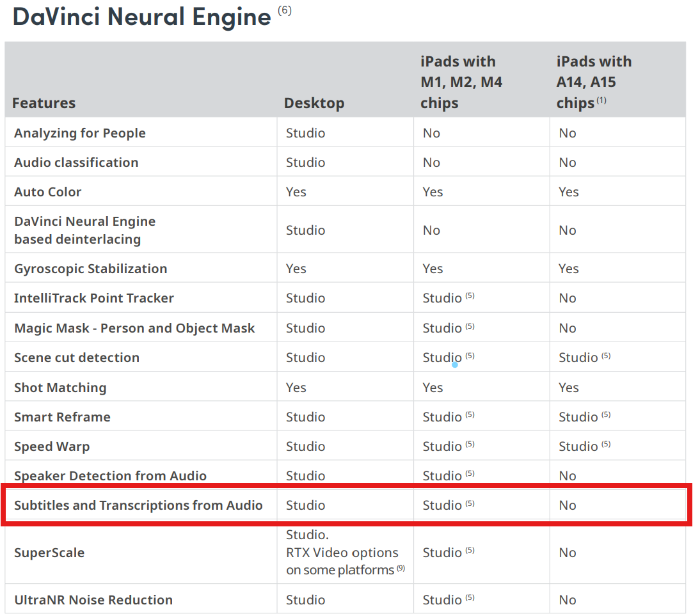Select the Auto Color row label
The image size is (700, 614).
48,192
